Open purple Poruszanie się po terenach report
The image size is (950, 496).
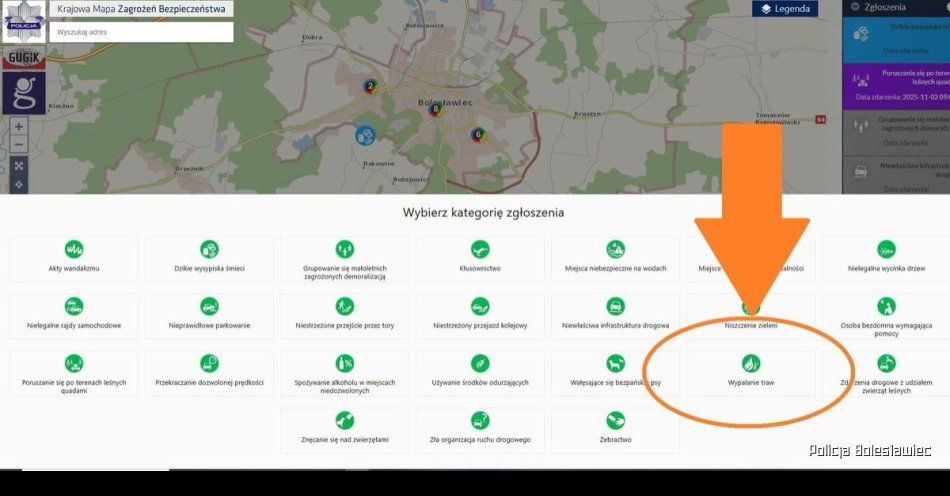tap(896, 86)
